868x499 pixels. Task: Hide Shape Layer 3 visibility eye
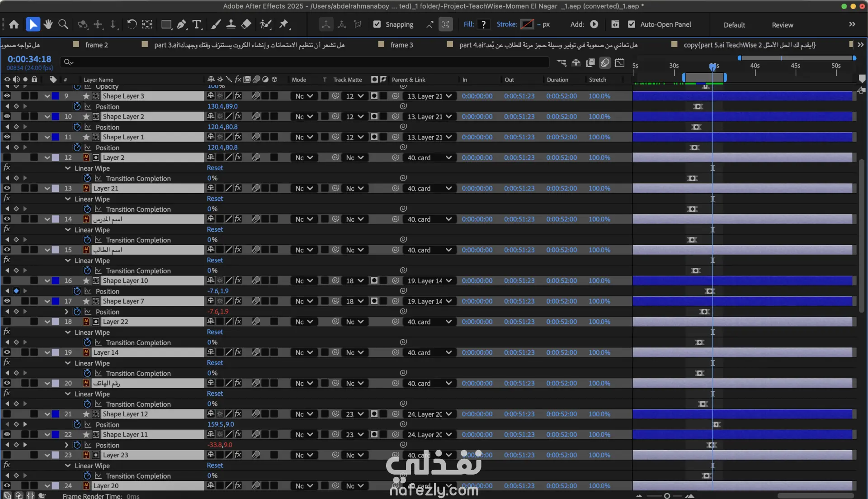pyautogui.click(x=7, y=96)
